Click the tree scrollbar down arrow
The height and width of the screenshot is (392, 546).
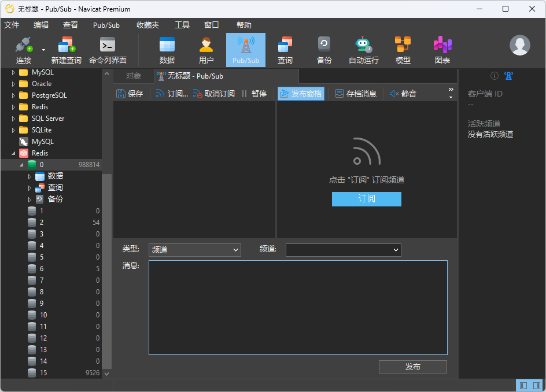(x=106, y=374)
